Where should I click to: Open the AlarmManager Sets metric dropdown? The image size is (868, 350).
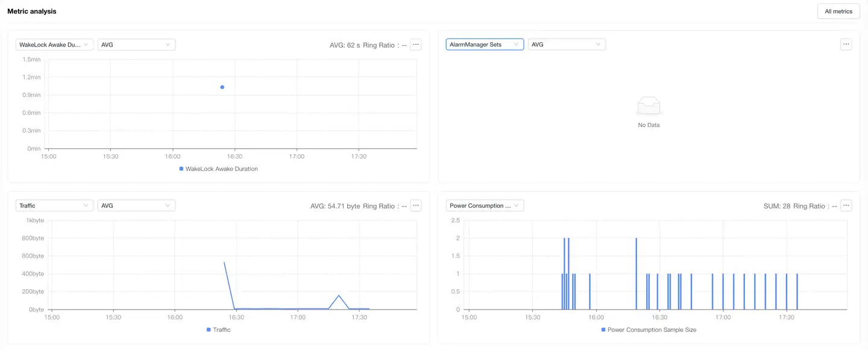tap(485, 45)
